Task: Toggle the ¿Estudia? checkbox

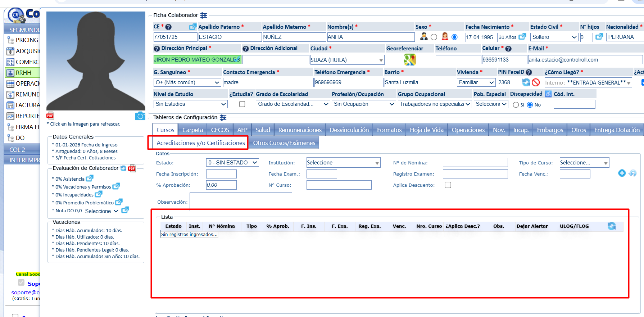Action: click(x=242, y=104)
